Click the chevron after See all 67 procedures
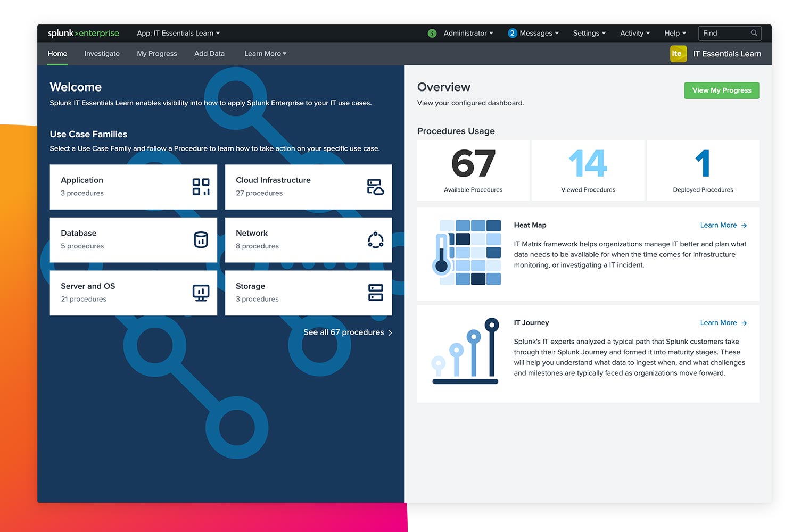809x532 pixels. [x=390, y=332]
